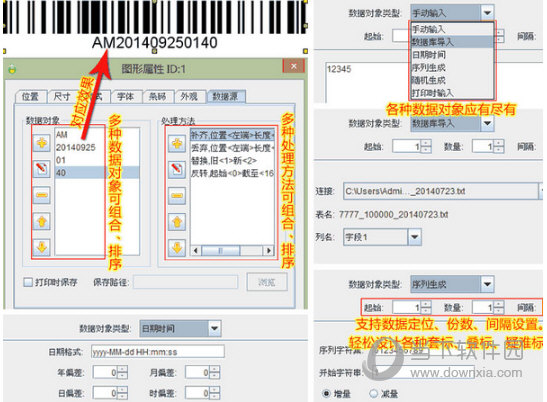Screen dimensions: 547x402
Task: Click left arrow of processing list scrollbar
Action: 196,250
